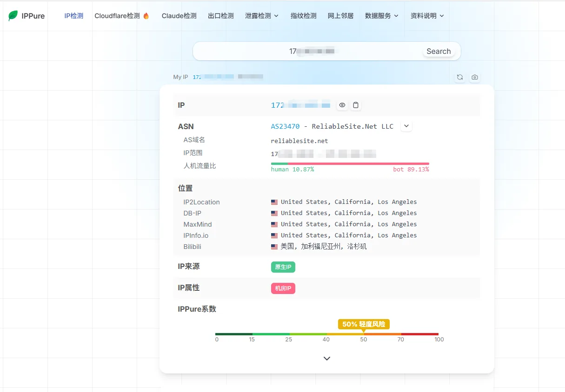Click the 50% 轻度风险 marker

(364, 324)
